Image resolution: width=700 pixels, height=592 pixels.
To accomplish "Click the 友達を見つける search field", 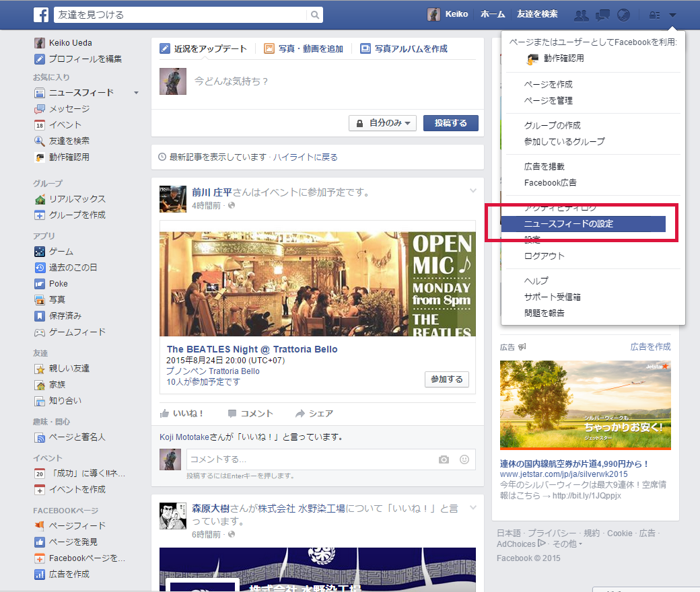I will 180,15.
